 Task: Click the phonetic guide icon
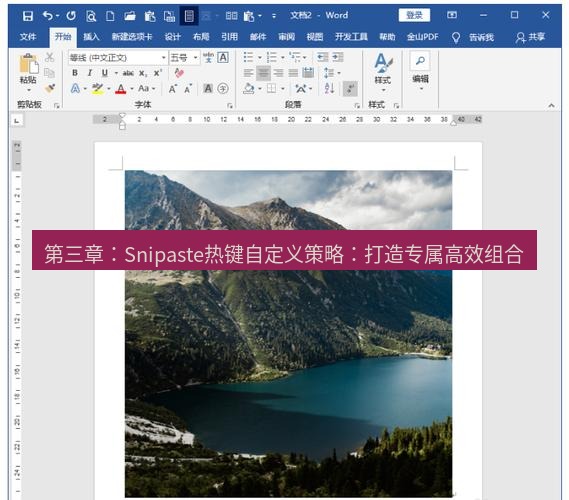(208, 57)
